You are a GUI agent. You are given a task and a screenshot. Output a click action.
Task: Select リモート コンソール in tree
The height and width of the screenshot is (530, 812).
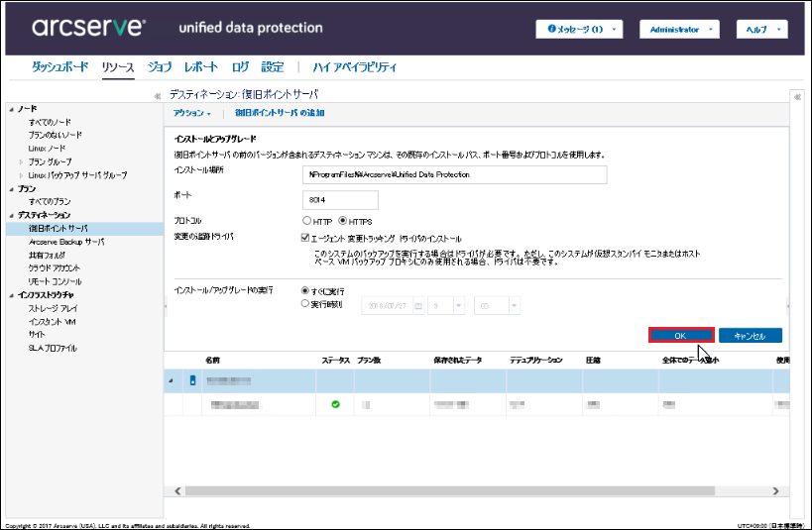pos(55,281)
